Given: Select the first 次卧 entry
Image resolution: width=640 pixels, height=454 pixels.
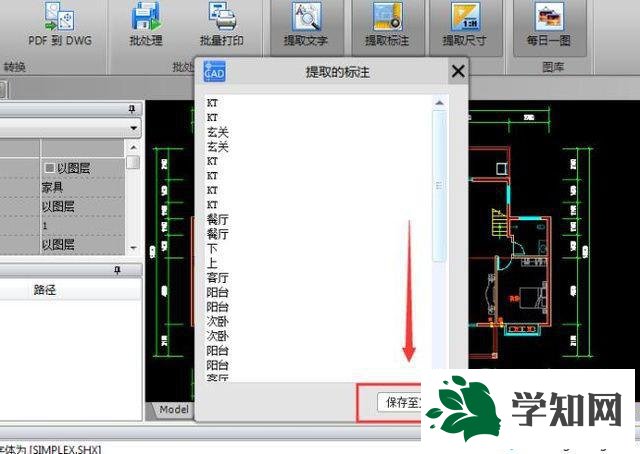Looking at the screenshot, I should [x=217, y=322].
